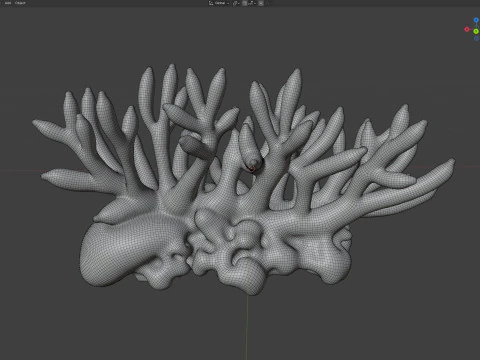Toggle proportional editing button
The image size is (480, 360).
[x=261, y=3]
